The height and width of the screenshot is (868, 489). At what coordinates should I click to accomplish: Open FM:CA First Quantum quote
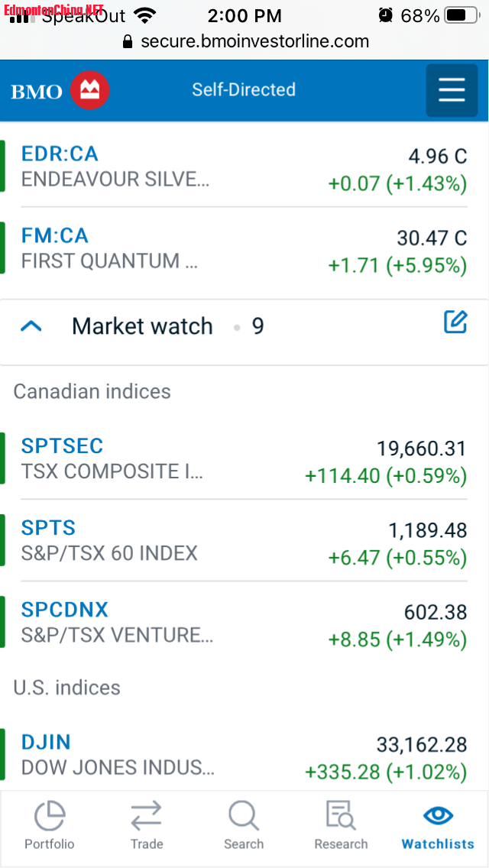click(55, 236)
